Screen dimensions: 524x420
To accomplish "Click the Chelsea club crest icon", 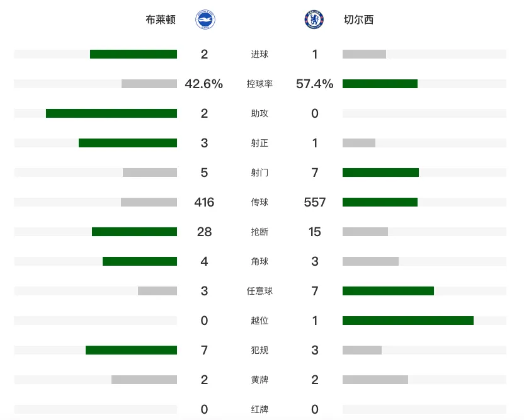I will tap(314, 20).
